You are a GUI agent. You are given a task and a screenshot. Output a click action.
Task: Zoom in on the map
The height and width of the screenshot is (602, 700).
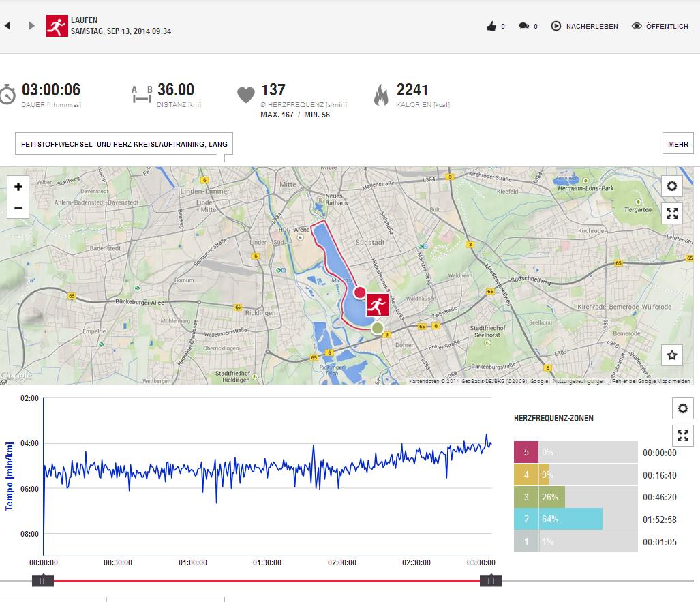[18, 187]
